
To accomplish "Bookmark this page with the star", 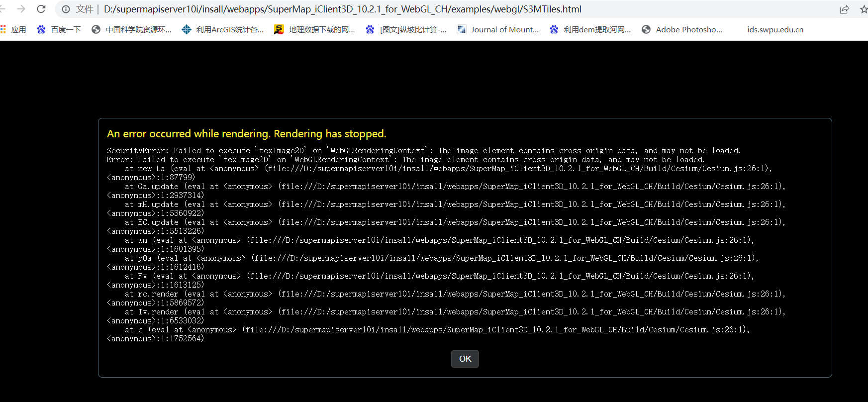I will 863,9.
